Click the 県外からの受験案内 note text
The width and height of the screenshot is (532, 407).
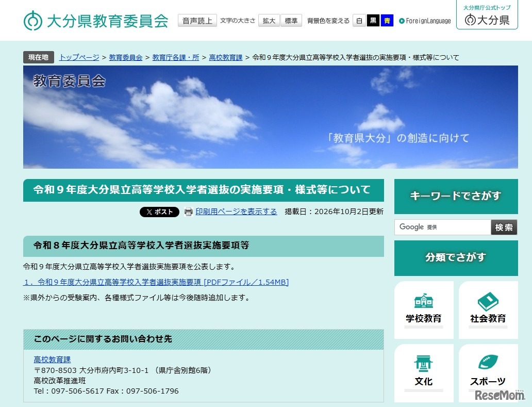pyautogui.click(x=137, y=298)
